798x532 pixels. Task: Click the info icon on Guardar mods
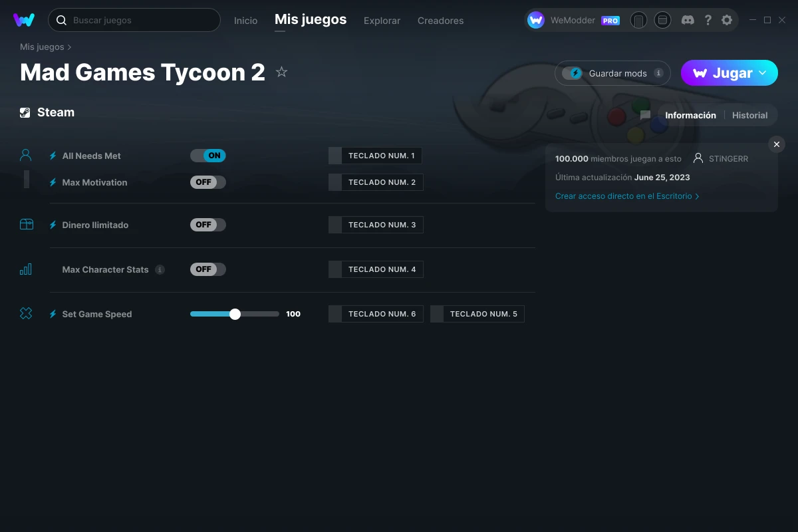[x=658, y=73]
